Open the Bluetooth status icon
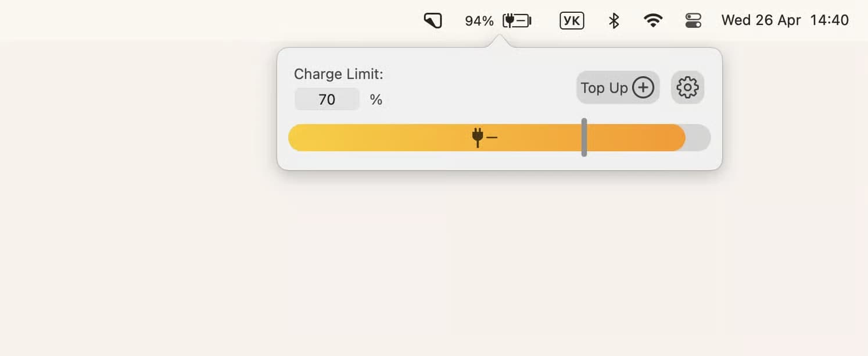 614,21
